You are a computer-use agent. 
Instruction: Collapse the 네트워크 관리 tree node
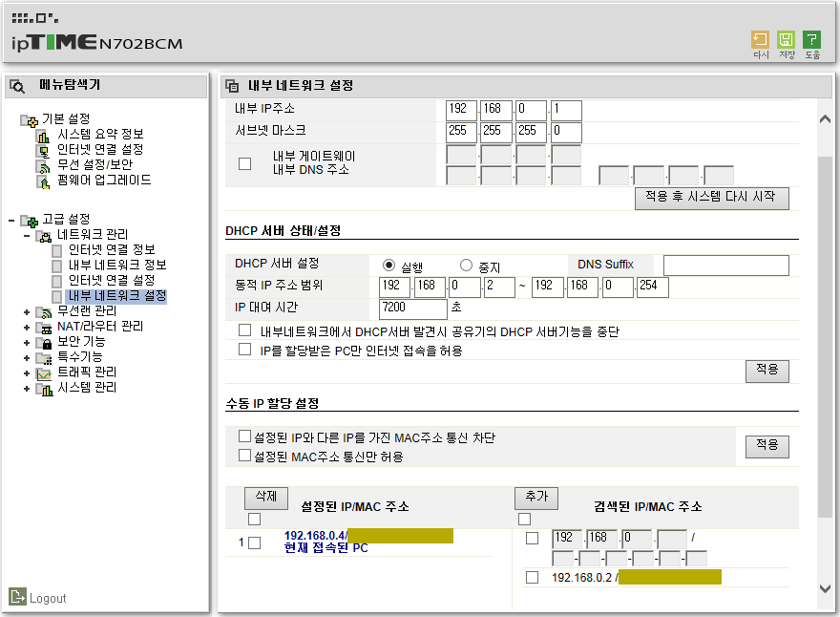pos(27,236)
